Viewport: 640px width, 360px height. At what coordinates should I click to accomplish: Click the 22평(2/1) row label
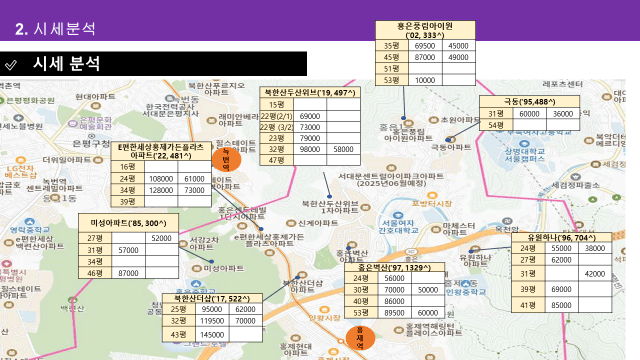point(277,116)
